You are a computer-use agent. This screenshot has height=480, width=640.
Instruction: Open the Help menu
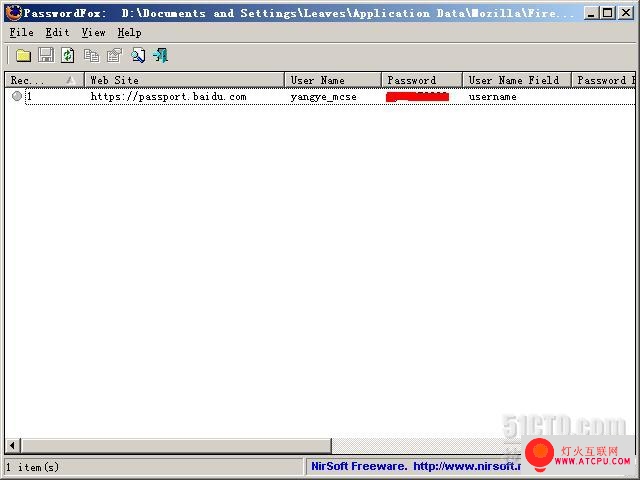pyautogui.click(x=129, y=32)
